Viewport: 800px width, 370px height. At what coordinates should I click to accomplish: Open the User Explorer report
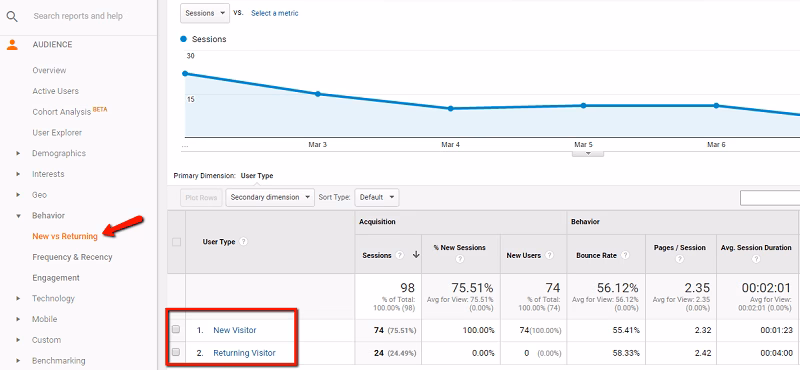coord(57,133)
